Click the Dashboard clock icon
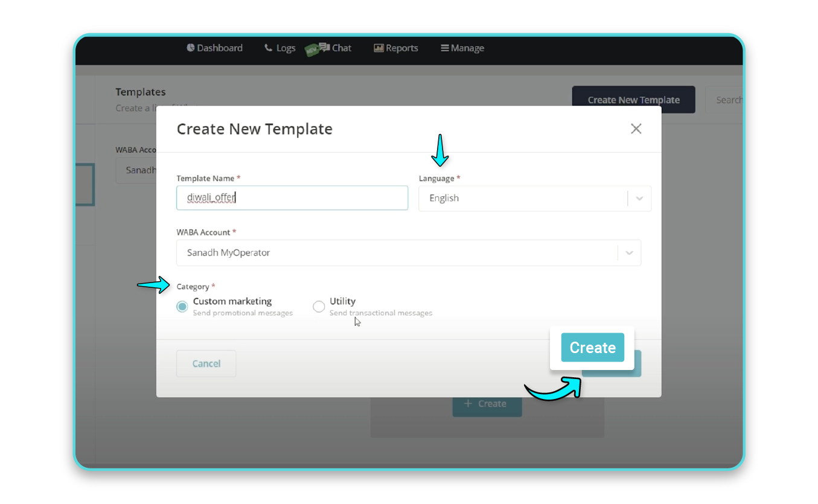818x504 pixels. click(191, 48)
